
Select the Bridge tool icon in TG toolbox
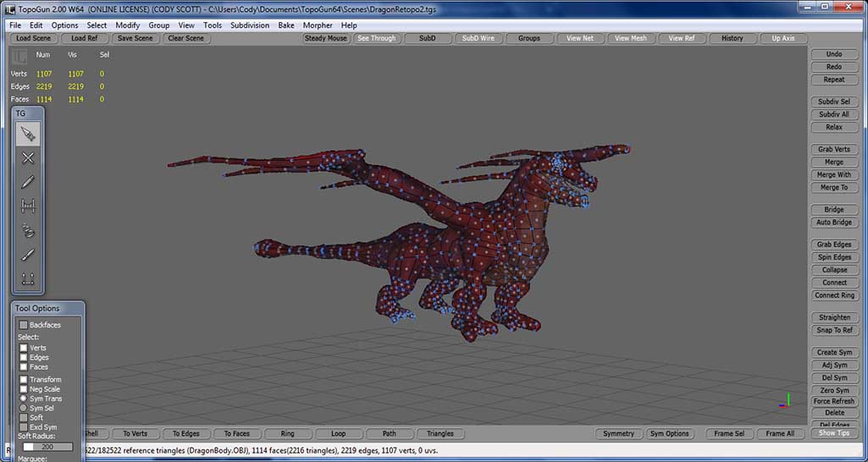pyautogui.click(x=28, y=206)
